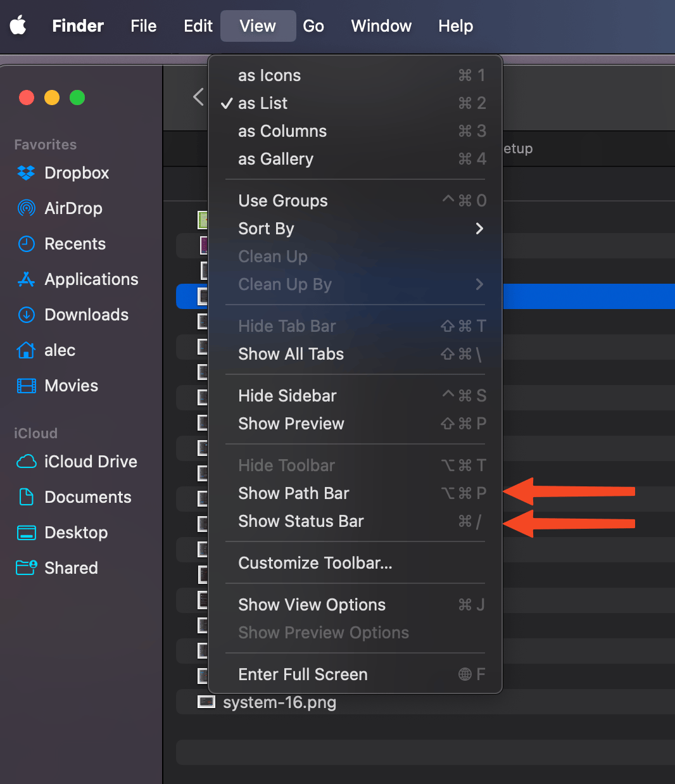Enable Use Groups in View menu

283,201
